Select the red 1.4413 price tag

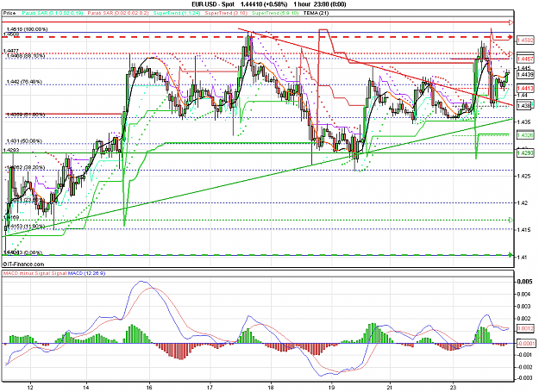click(x=525, y=89)
